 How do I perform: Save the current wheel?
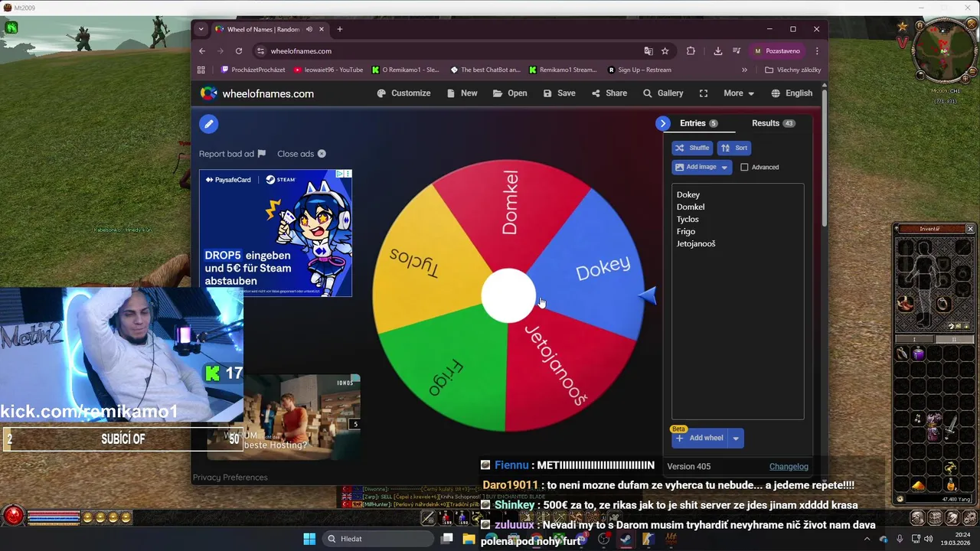[559, 93]
